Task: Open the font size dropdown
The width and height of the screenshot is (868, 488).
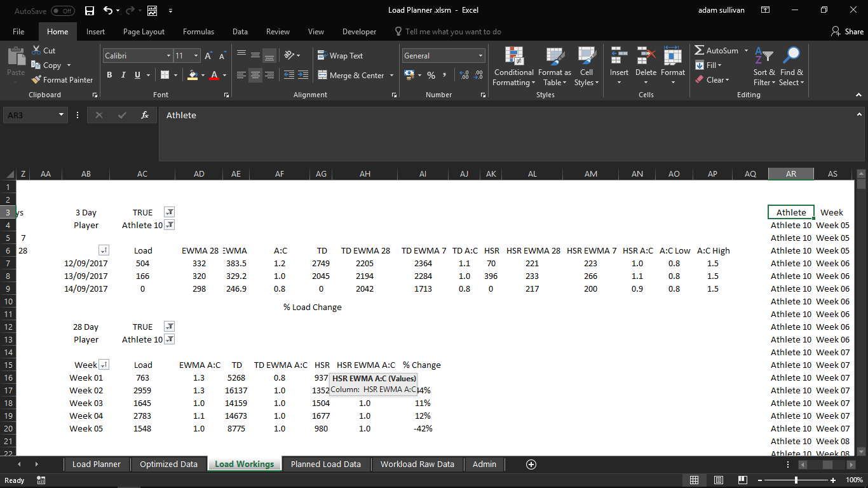Action: click(196, 55)
